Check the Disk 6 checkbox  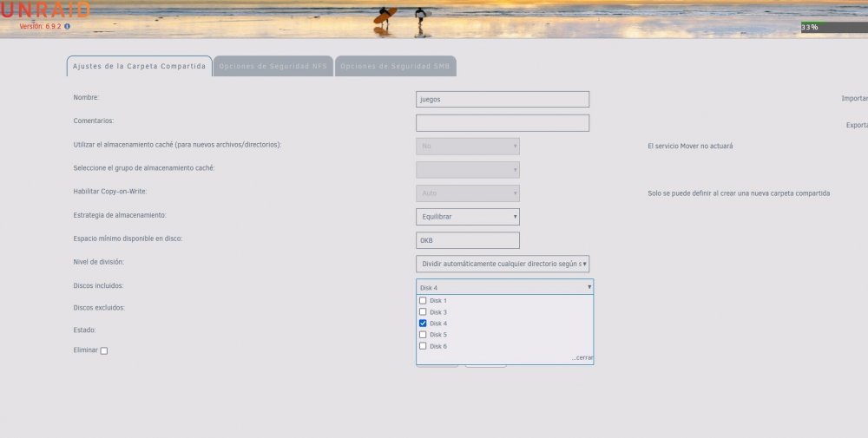(x=423, y=346)
